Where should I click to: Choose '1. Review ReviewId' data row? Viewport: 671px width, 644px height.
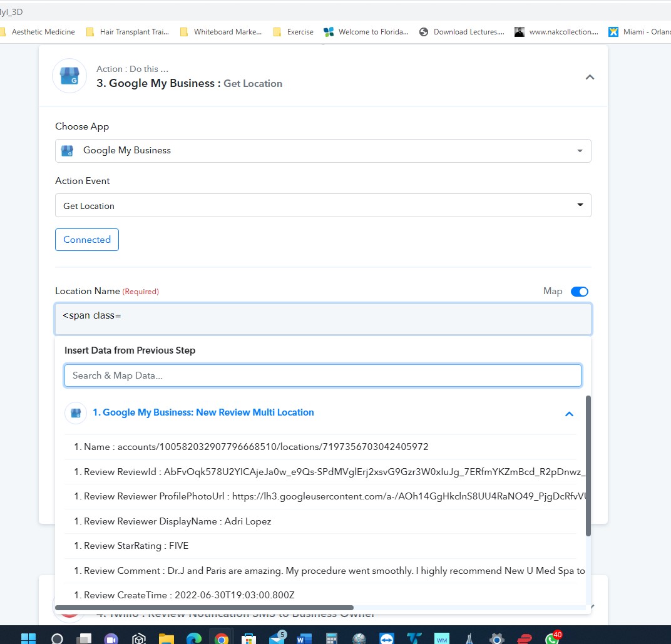324,472
